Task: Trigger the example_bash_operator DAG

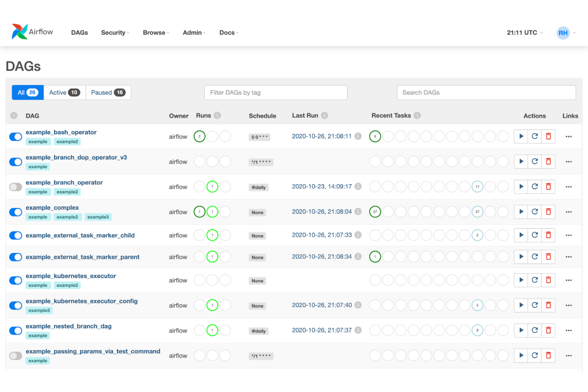Action: click(521, 136)
